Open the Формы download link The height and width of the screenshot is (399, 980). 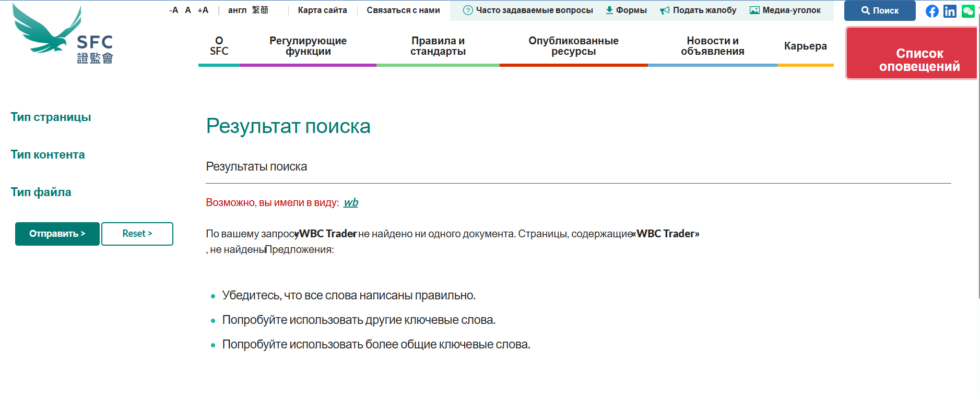pos(626,10)
